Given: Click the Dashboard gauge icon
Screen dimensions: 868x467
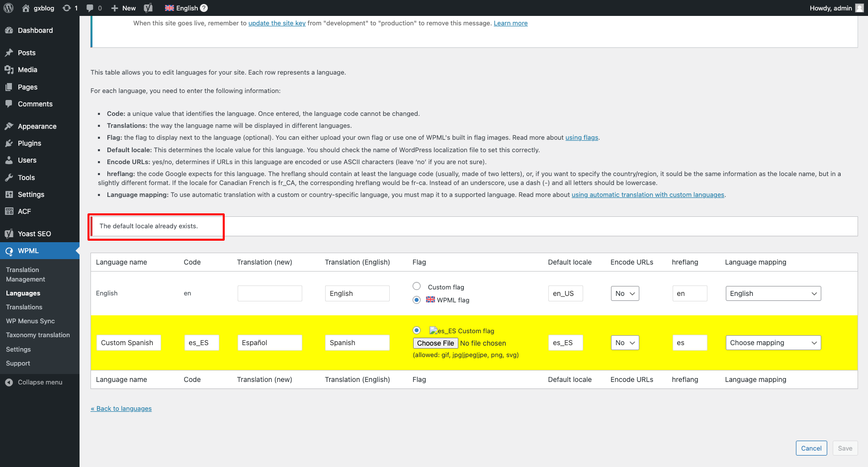Looking at the screenshot, I should tap(9, 30).
